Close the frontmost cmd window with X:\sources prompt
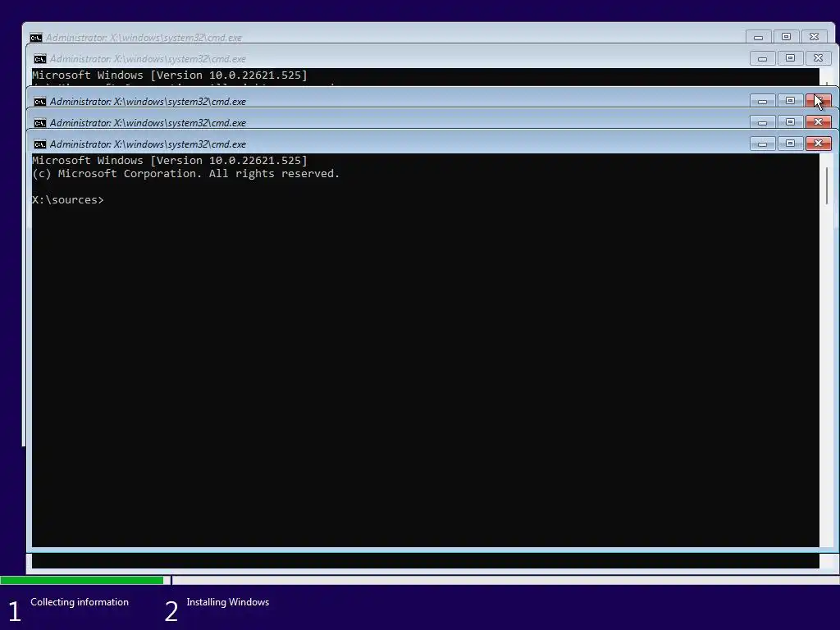 [x=818, y=144]
